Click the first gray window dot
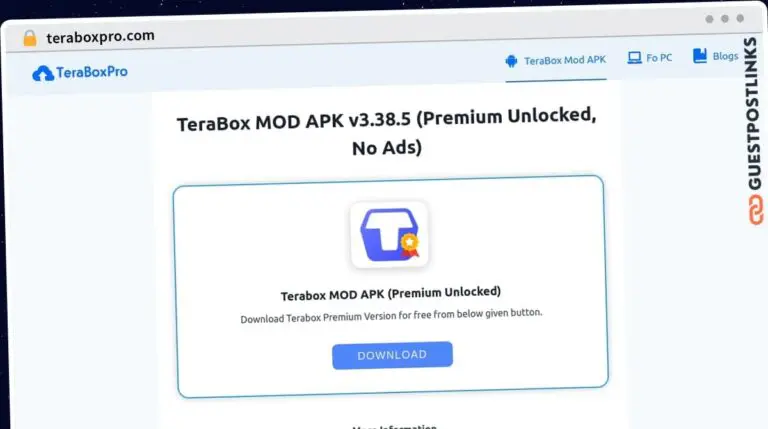 709,19
